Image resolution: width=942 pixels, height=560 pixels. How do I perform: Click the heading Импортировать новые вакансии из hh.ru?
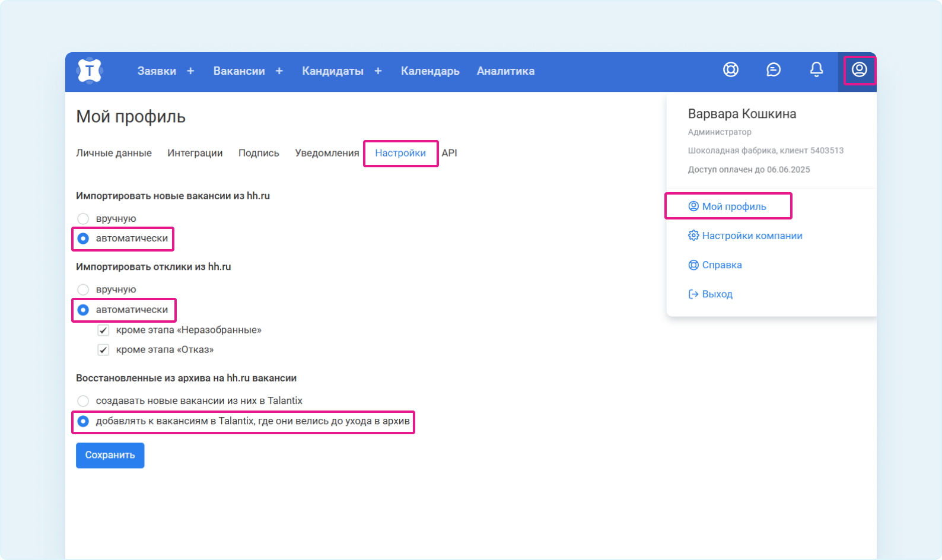[x=173, y=196]
